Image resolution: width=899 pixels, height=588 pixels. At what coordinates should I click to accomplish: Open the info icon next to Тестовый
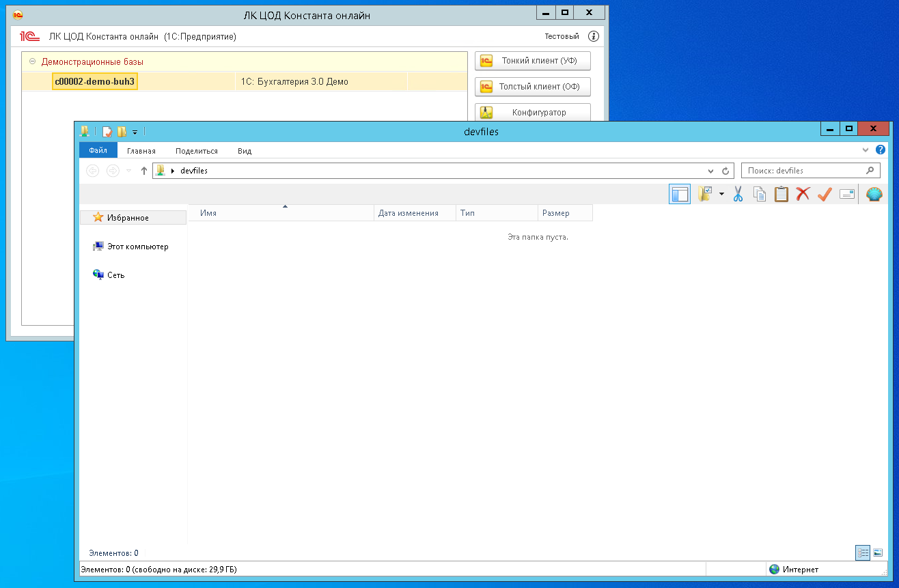pyautogui.click(x=594, y=36)
